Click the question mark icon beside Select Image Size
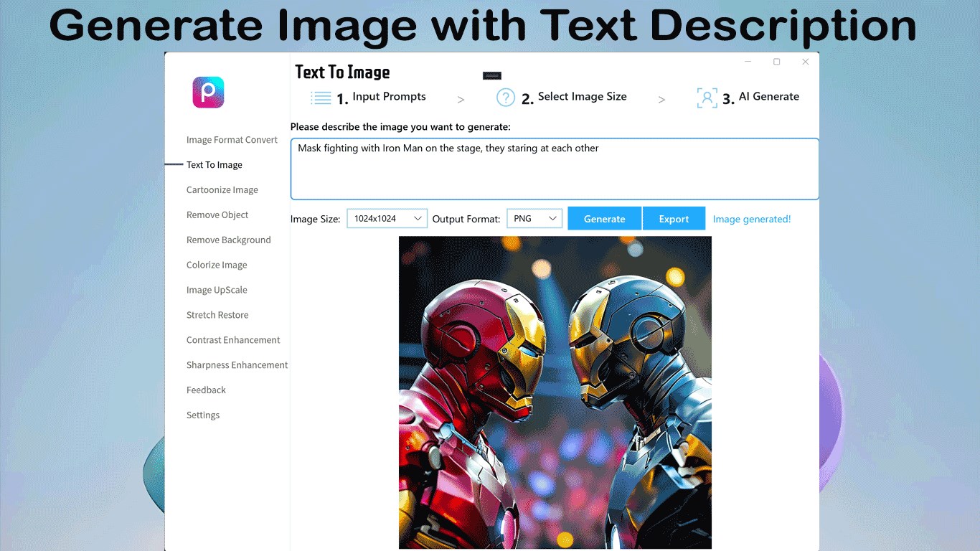Screen dimensions: 980x551 click(x=506, y=96)
